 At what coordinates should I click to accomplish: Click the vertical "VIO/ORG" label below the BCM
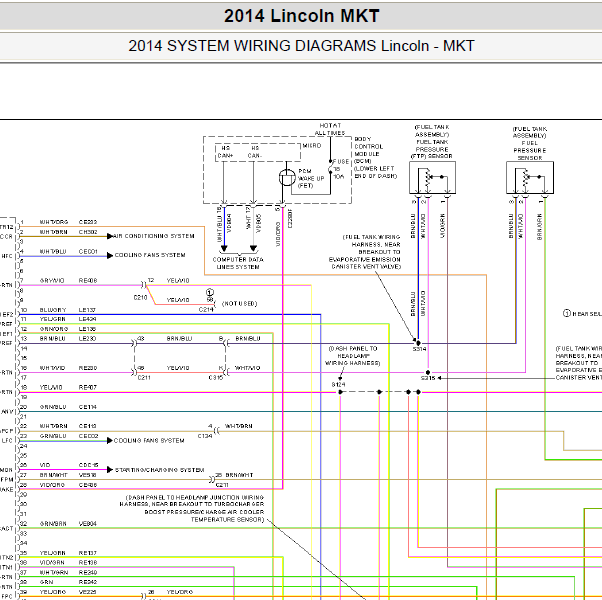[278, 234]
